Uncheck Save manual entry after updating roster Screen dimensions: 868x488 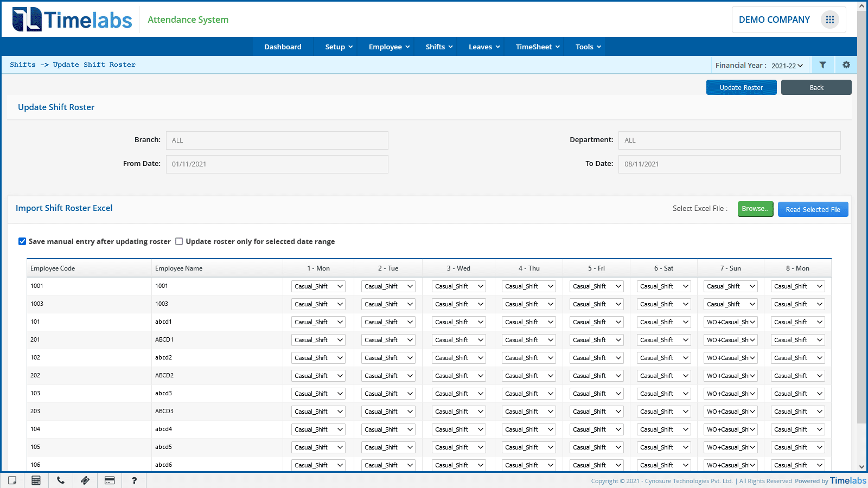coord(22,241)
